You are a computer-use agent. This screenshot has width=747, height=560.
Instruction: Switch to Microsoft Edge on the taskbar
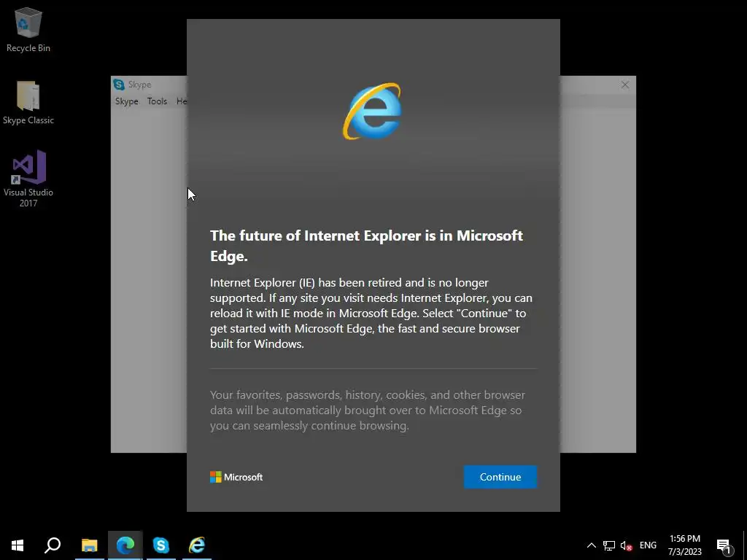click(x=125, y=545)
